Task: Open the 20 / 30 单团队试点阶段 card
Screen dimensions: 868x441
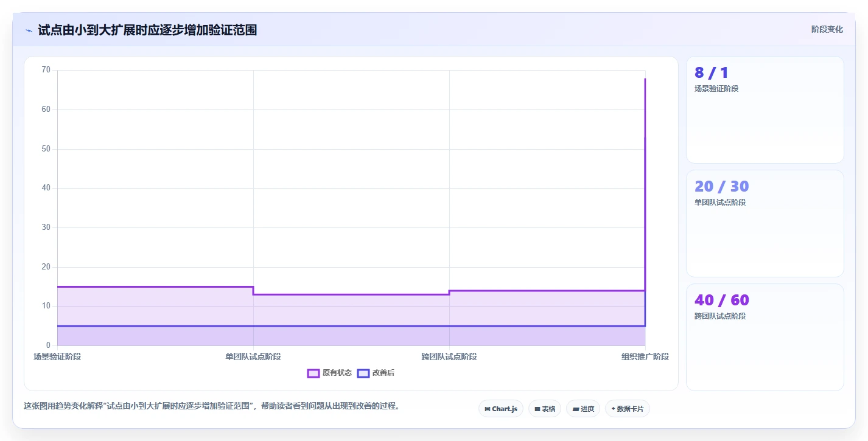Action: [765, 223]
